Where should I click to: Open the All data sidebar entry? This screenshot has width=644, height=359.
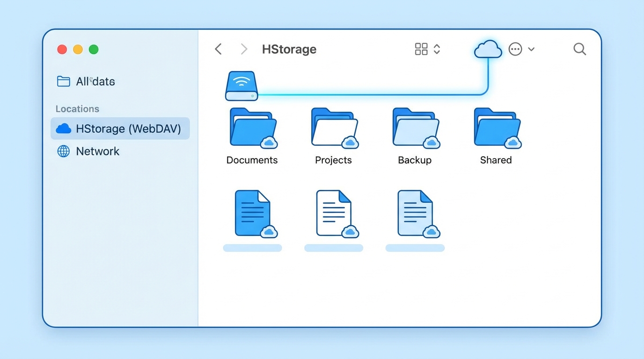(x=95, y=81)
